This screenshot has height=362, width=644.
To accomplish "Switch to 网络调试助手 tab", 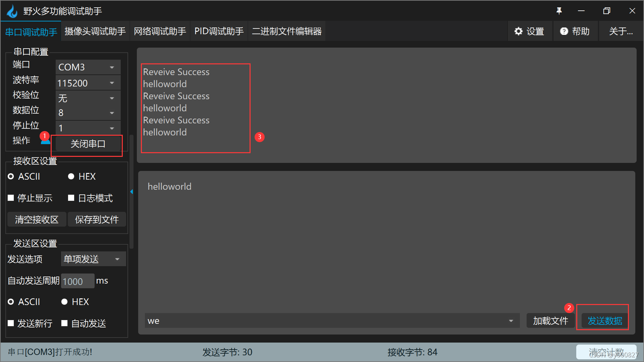I will pos(160,31).
